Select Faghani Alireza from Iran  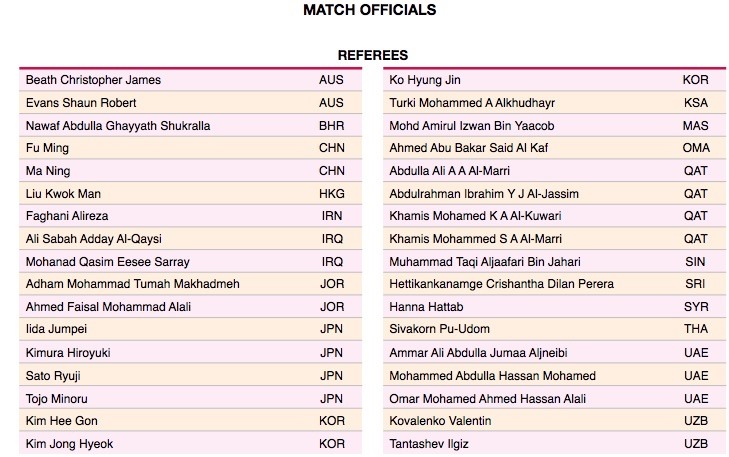(x=67, y=216)
